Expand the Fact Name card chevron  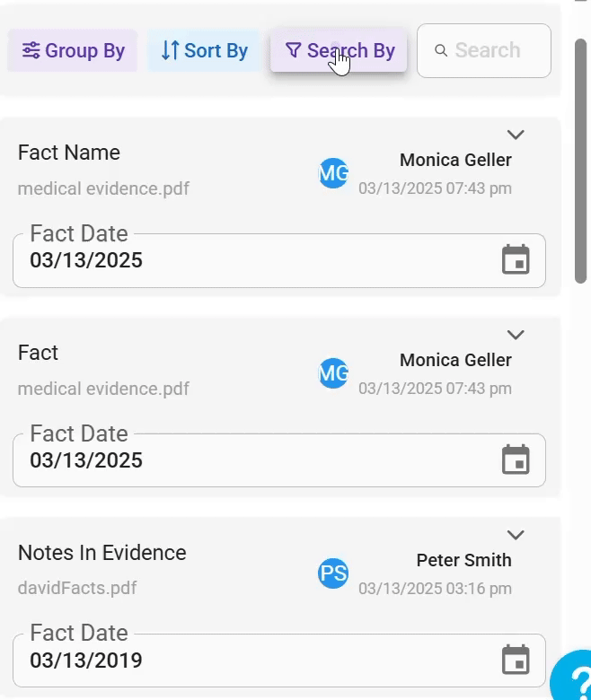click(x=516, y=135)
